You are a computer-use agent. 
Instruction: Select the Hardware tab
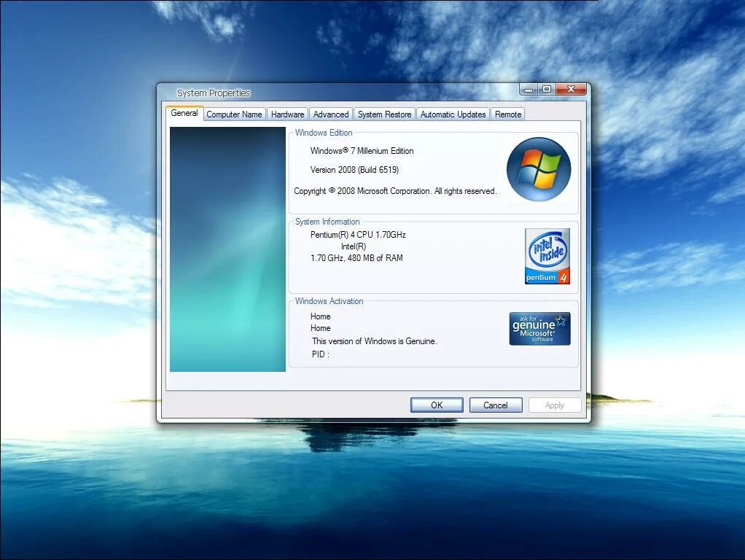coord(287,114)
